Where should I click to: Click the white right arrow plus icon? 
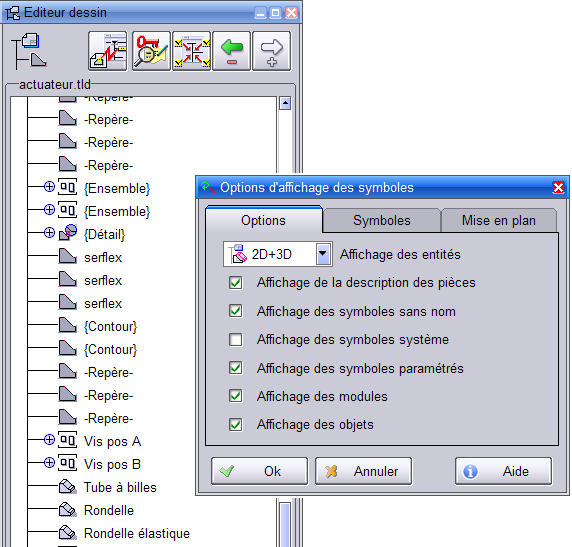(272, 51)
